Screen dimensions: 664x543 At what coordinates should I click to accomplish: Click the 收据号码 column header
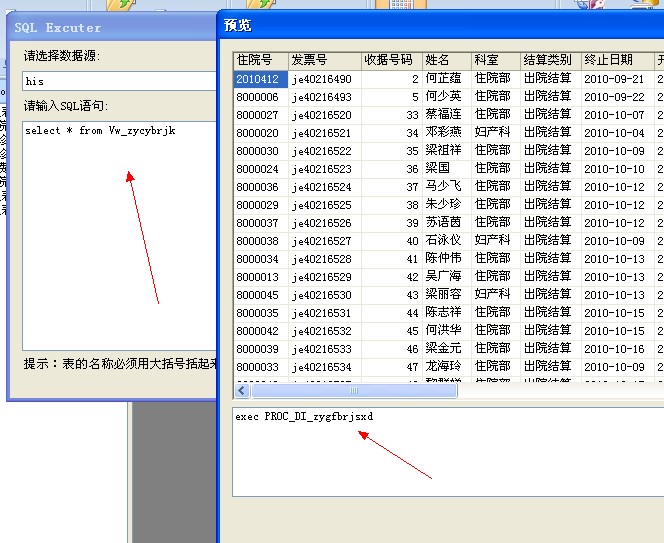point(390,60)
